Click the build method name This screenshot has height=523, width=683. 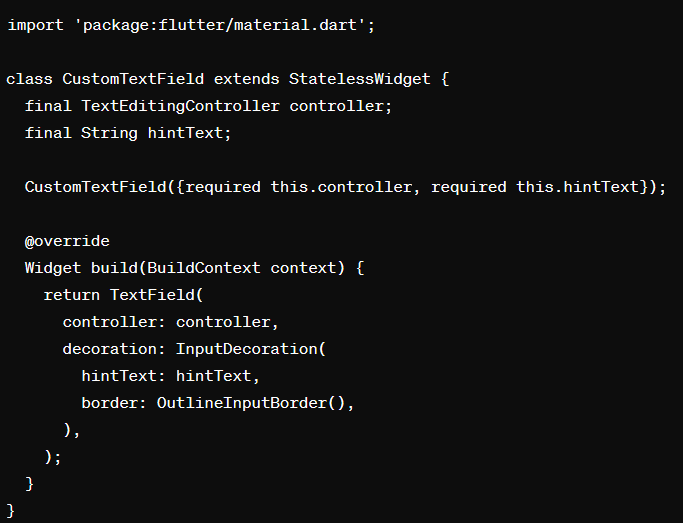[114, 268]
